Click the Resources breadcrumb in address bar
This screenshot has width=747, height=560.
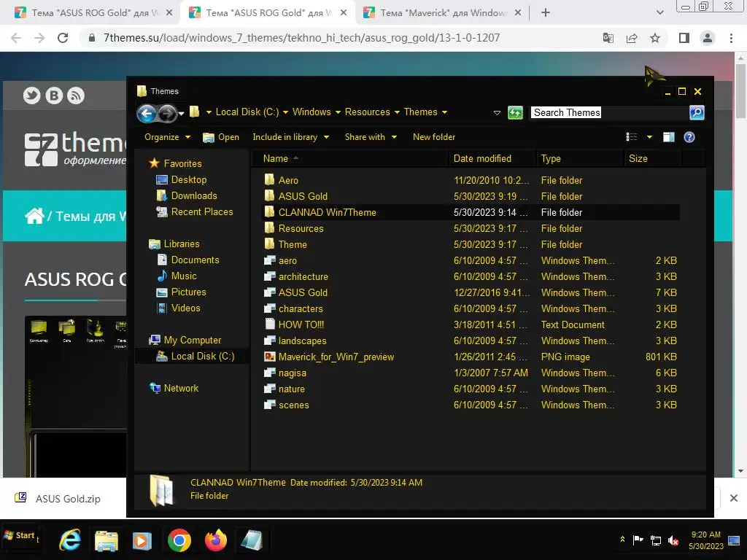pos(368,112)
